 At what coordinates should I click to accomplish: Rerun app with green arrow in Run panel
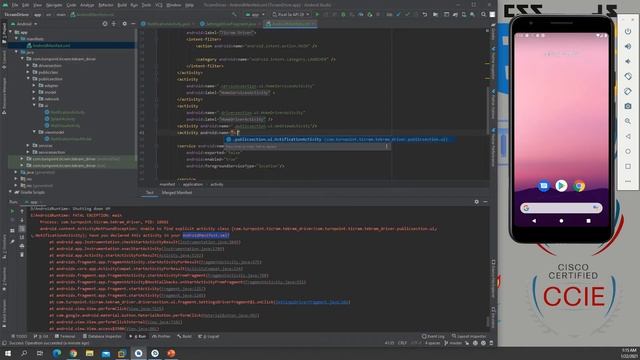coord(12,211)
